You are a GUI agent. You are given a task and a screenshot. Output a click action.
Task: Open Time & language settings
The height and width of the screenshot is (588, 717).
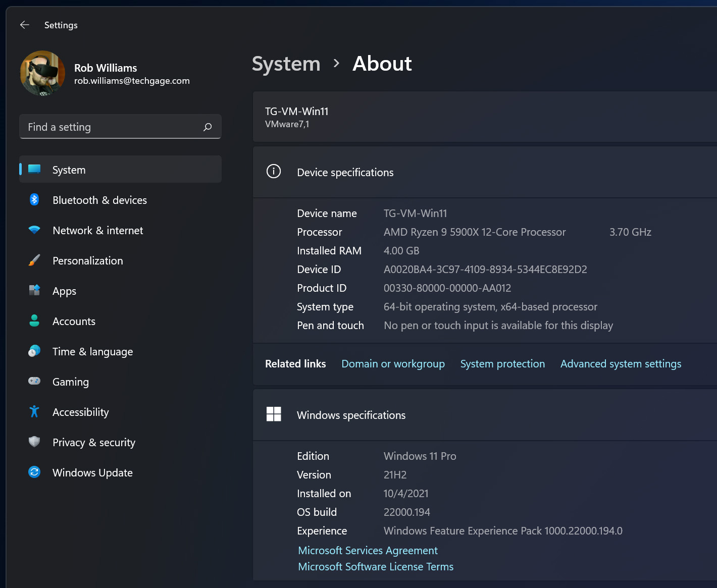tap(120, 351)
